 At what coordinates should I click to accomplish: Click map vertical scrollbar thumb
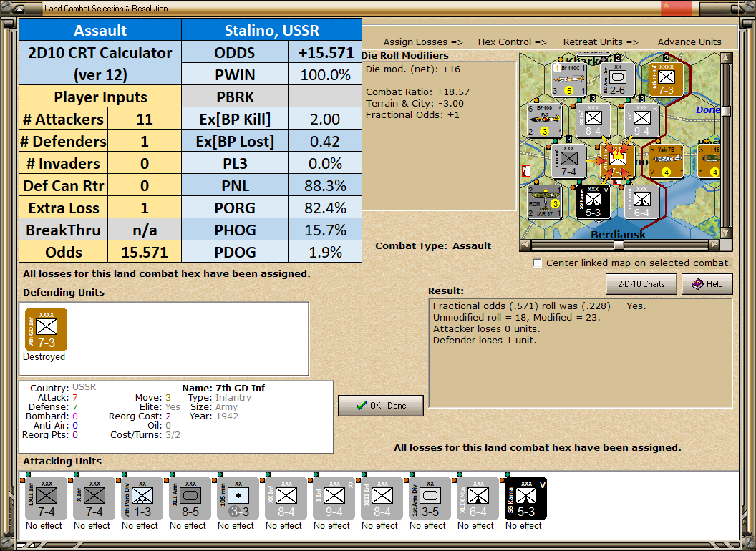[x=726, y=111]
